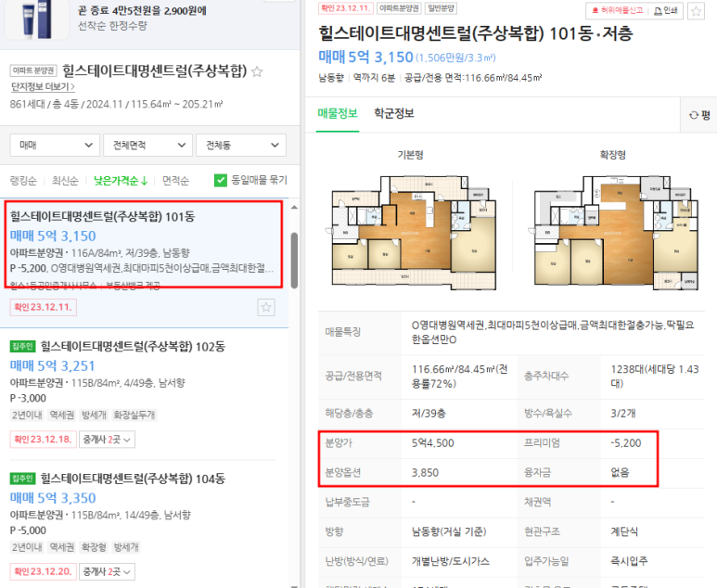Sort listings by 낮은가격순

[121, 181]
